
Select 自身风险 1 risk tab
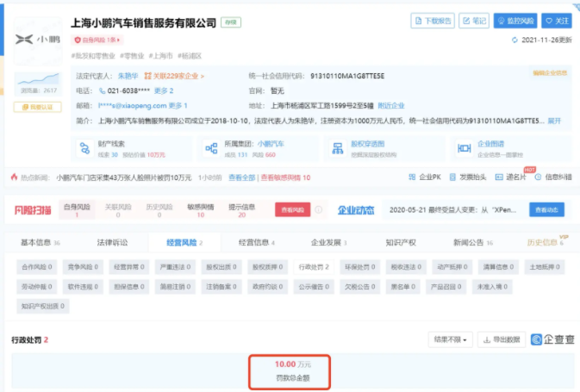click(77, 210)
